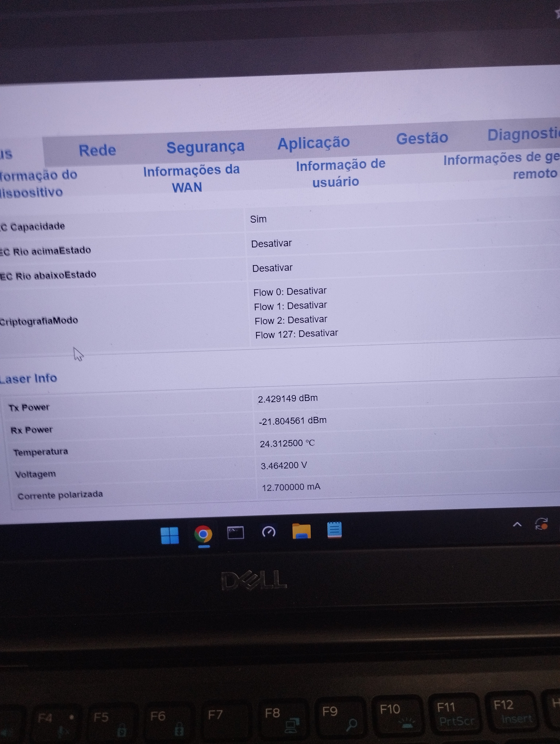
Task: Open the Notepad taskbar icon
Action: pos(335,530)
